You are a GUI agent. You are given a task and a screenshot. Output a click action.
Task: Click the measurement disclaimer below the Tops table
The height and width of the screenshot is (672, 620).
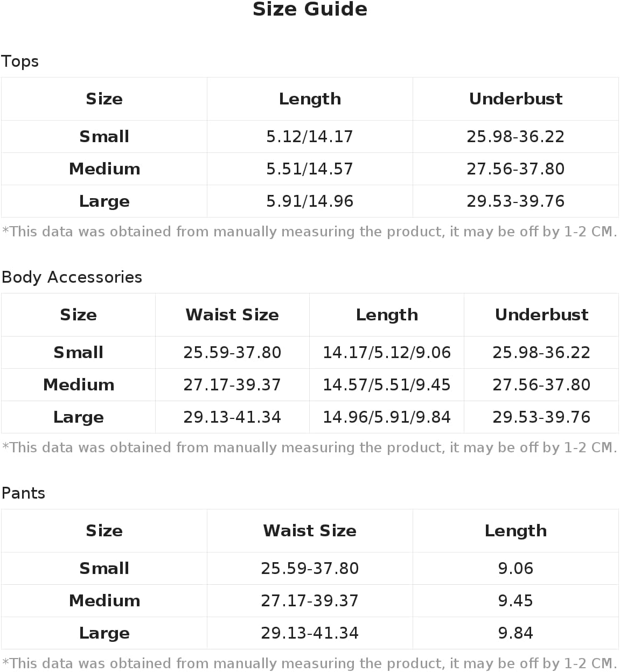(x=310, y=232)
